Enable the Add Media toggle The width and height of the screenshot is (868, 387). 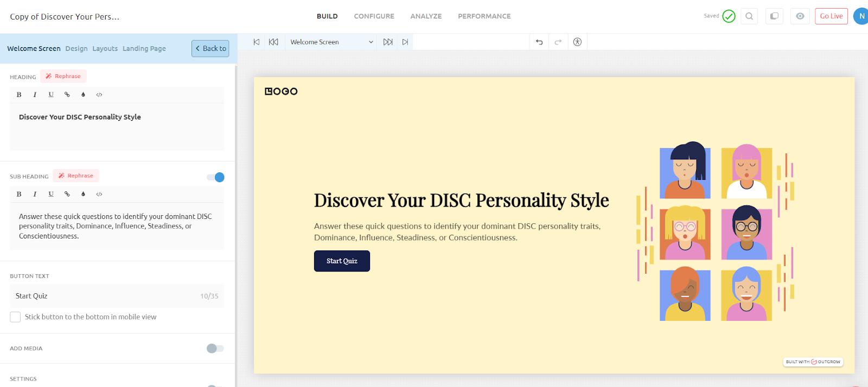click(x=215, y=349)
